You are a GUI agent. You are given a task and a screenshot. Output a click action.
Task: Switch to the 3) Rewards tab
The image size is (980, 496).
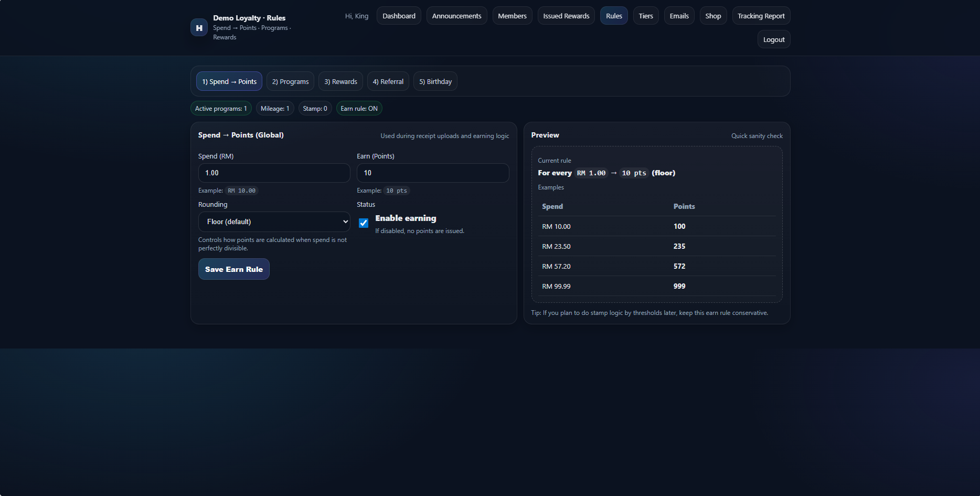[x=340, y=81]
